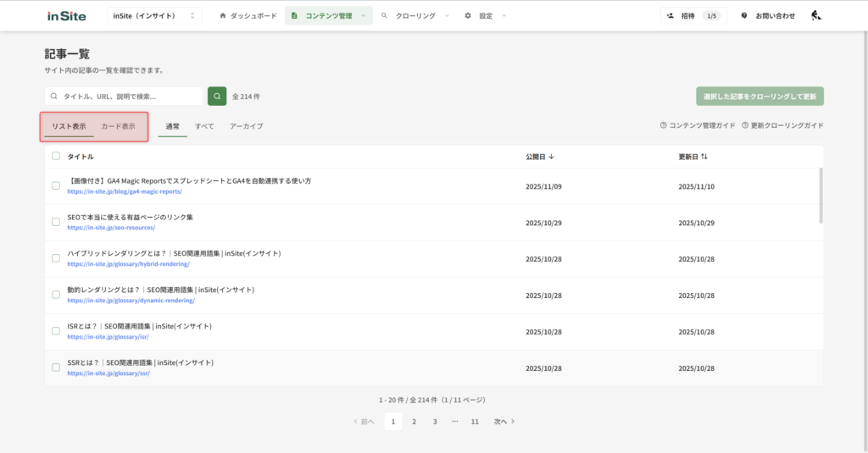Expand the コンテンツ管理 chevron
Image resolution: width=868 pixels, height=453 pixels.
click(363, 15)
